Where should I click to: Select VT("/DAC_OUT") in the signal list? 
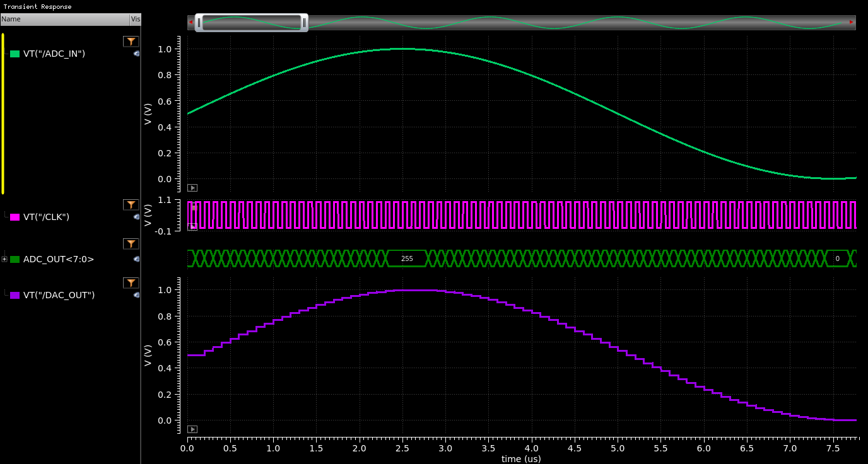coord(58,295)
